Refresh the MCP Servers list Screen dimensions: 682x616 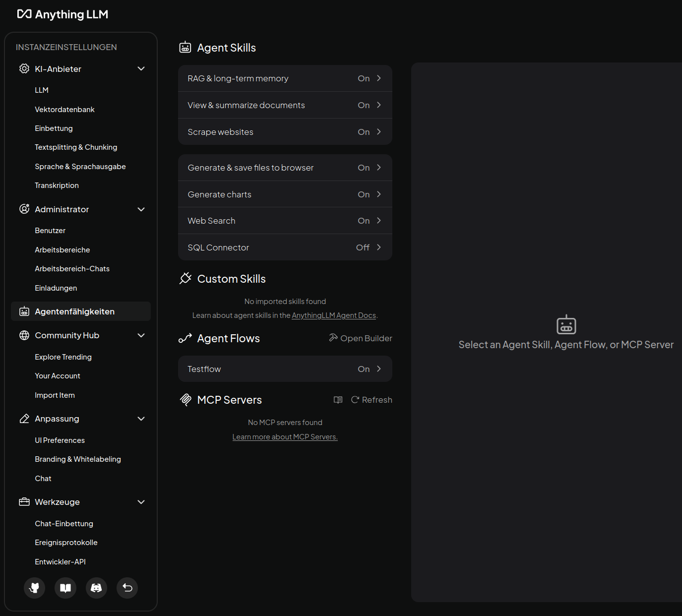click(372, 400)
